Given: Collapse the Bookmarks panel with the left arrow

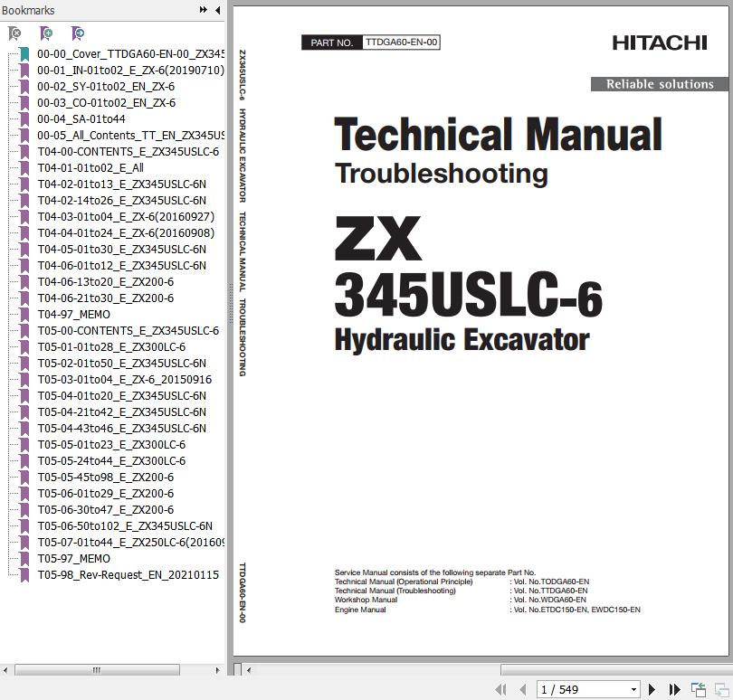Looking at the screenshot, I should [x=218, y=10].
